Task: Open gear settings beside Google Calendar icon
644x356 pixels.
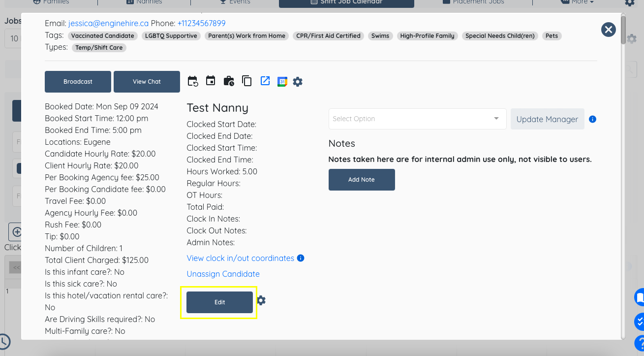Action: coord(298,82)
